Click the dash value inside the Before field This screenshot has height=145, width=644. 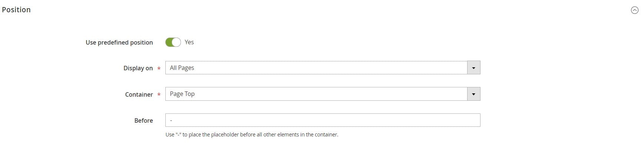[x=171, y=120]
